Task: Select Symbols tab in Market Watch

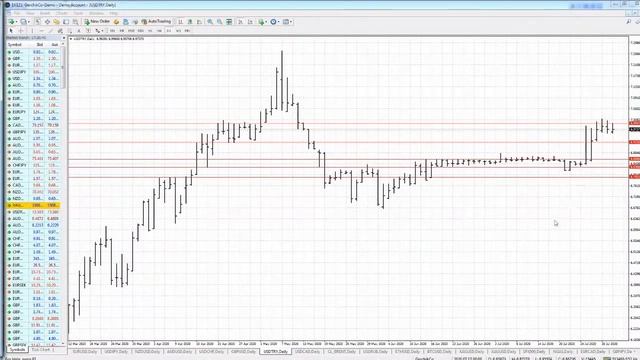Action: (x=17, y=350)
